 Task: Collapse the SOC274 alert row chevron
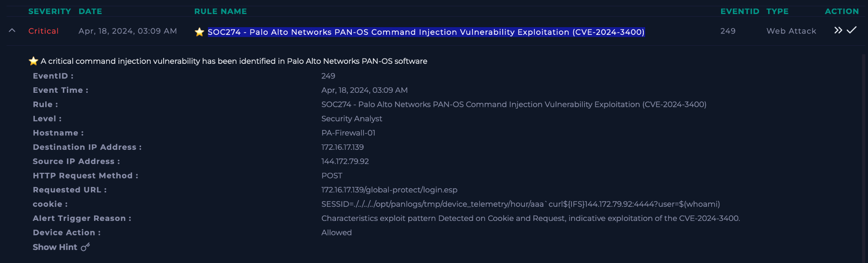pyautogui.click(x=12, y=31)
